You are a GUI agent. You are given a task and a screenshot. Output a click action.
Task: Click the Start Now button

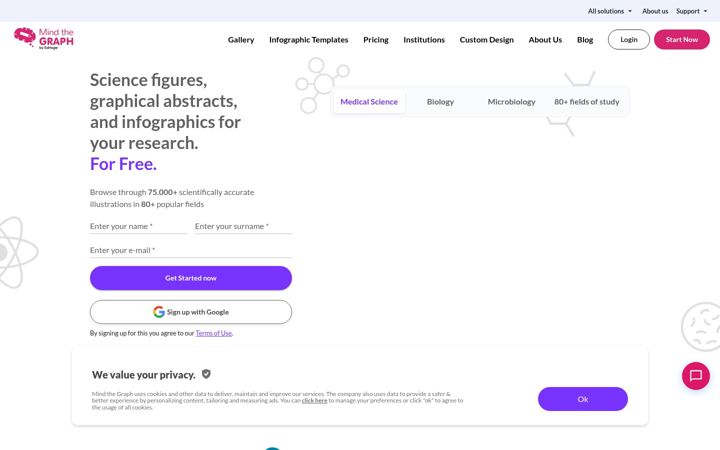pyautogui.click(x=682, y=39)
